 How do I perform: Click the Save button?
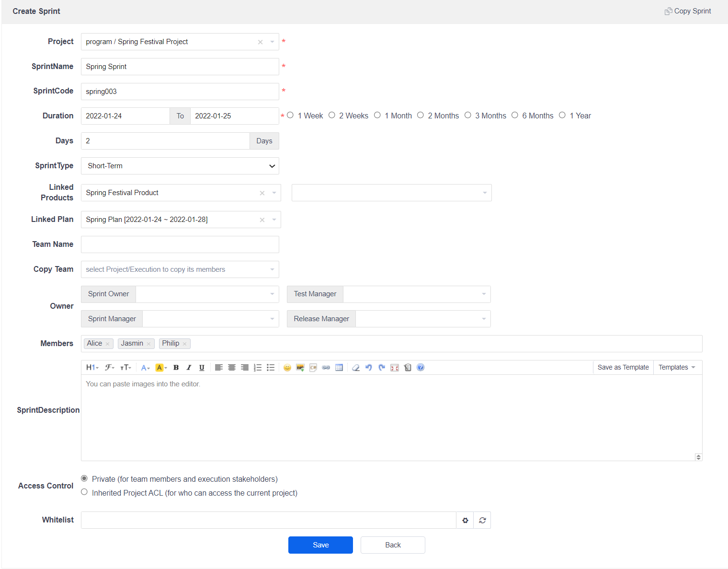click(x=320, y=545)
